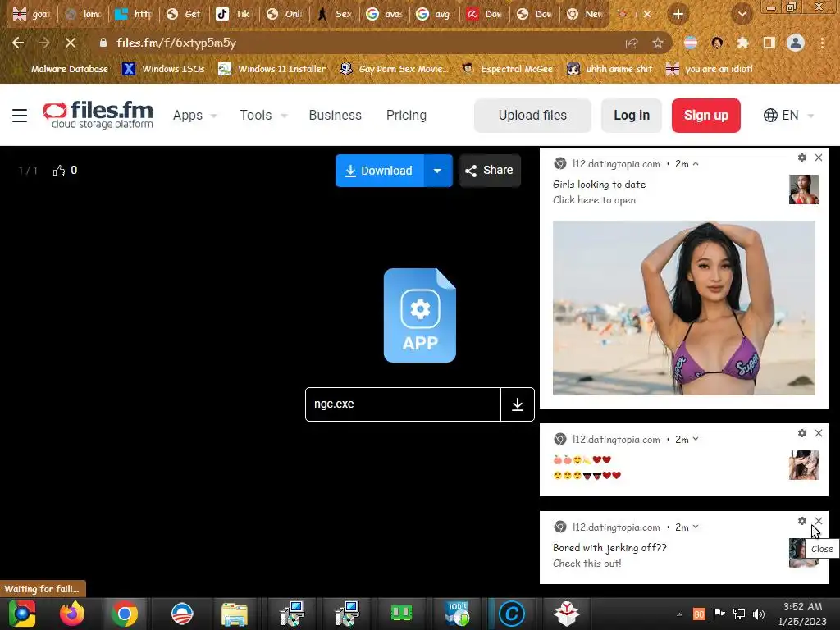Click the red Sign up button
The height and width of the screenshot is (630, 840).
click(x=706, y=115)
